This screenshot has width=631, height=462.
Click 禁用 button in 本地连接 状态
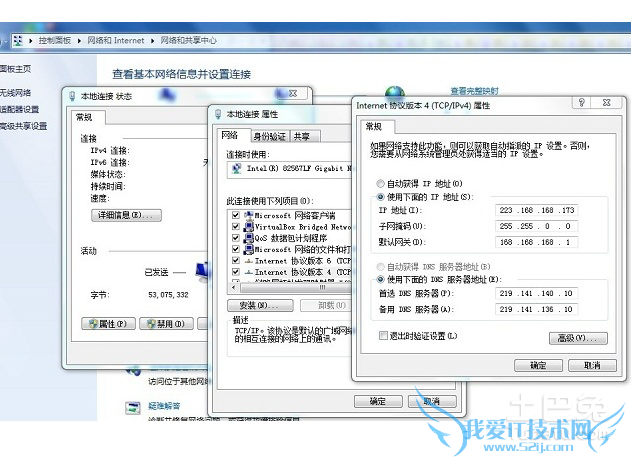[x=166, y=324]
